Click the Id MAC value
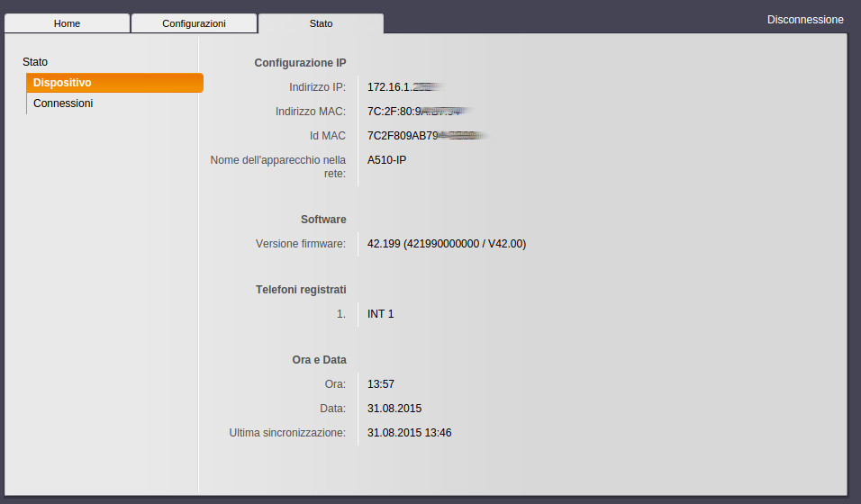Viewport: 861px width, 504px height. 423,136
